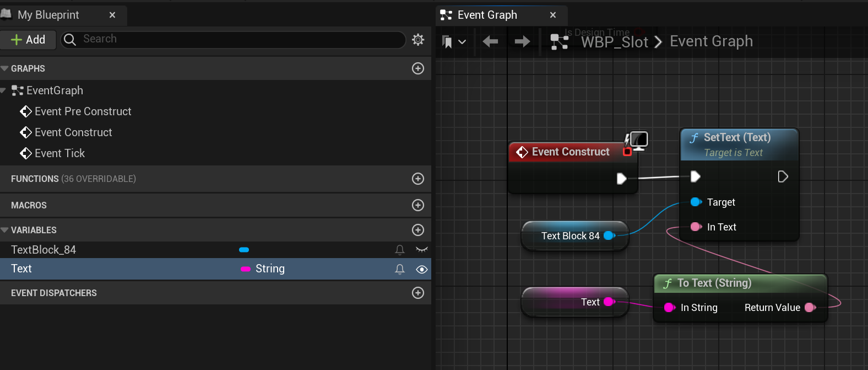Viewport: 868px width, 370px height.
Task: Click the blue type pill of TextBlock_84
Action: 244,250
